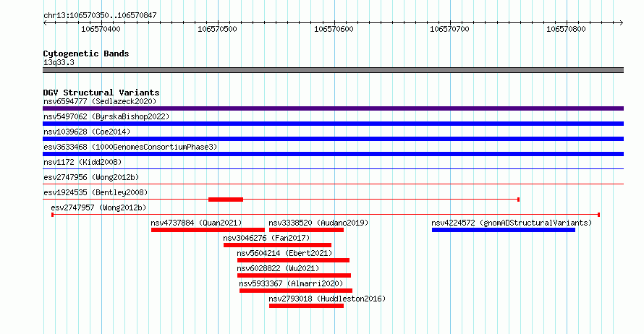The height and width of the screenshot is (334, 644).
Task: Click ruler position 106570800
Action: click(x=566, y=29)
